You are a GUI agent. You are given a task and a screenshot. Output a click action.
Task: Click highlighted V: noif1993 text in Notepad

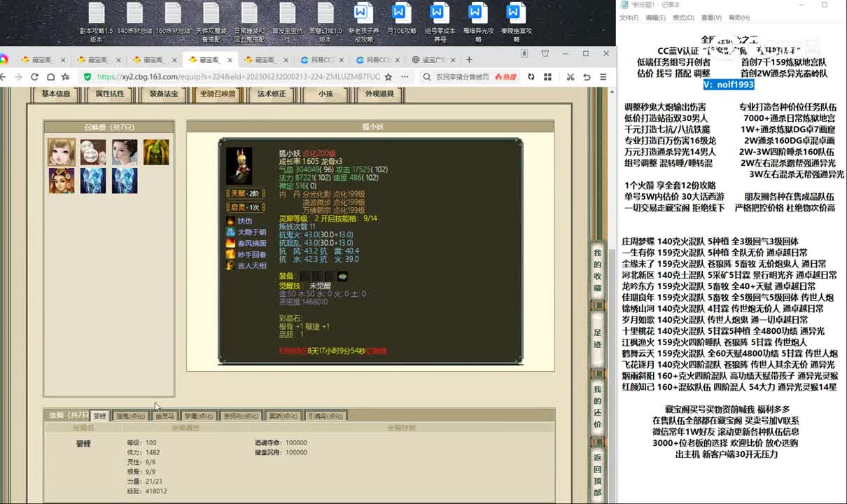click(729, 84)
